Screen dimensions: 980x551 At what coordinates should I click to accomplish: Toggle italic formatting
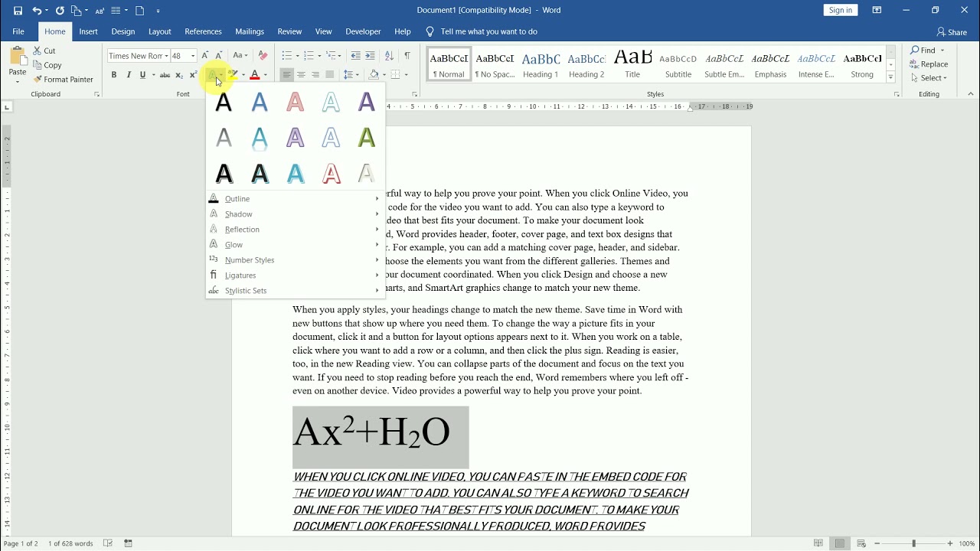pyautogui.click(x=129, y=75)
